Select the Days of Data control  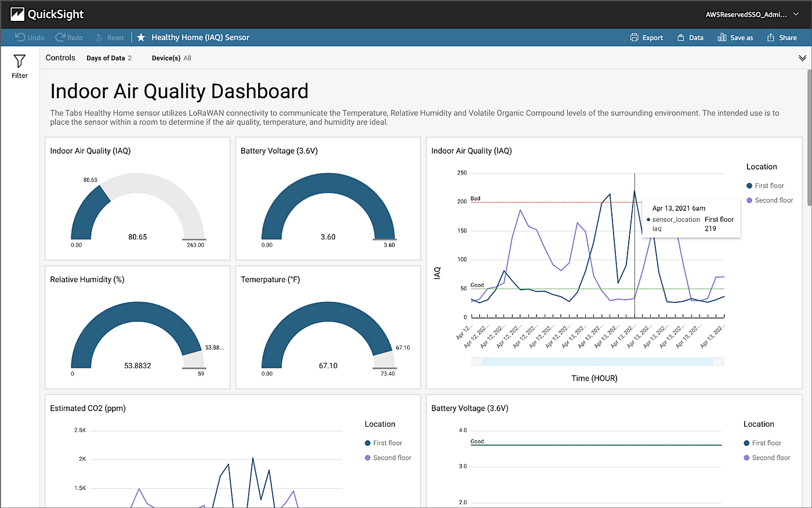point(109,58)
